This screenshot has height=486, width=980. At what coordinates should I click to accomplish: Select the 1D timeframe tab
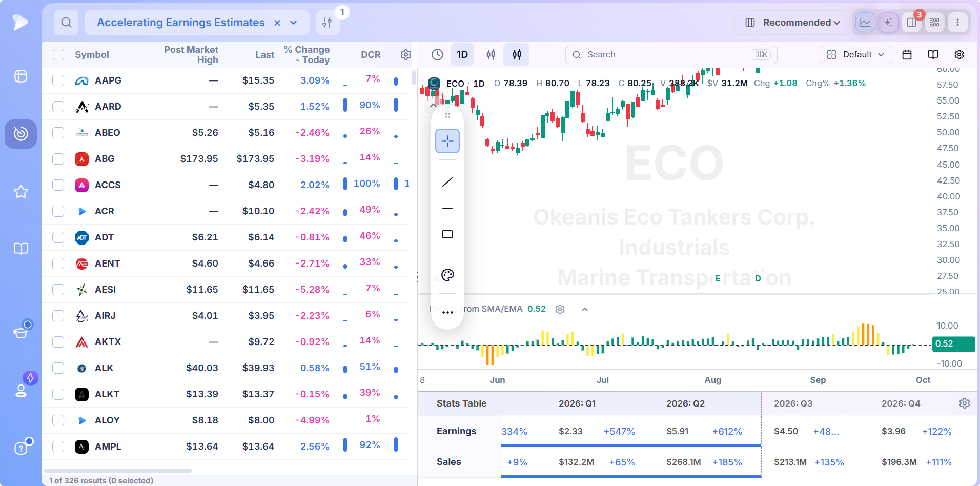tap(462, 55)
